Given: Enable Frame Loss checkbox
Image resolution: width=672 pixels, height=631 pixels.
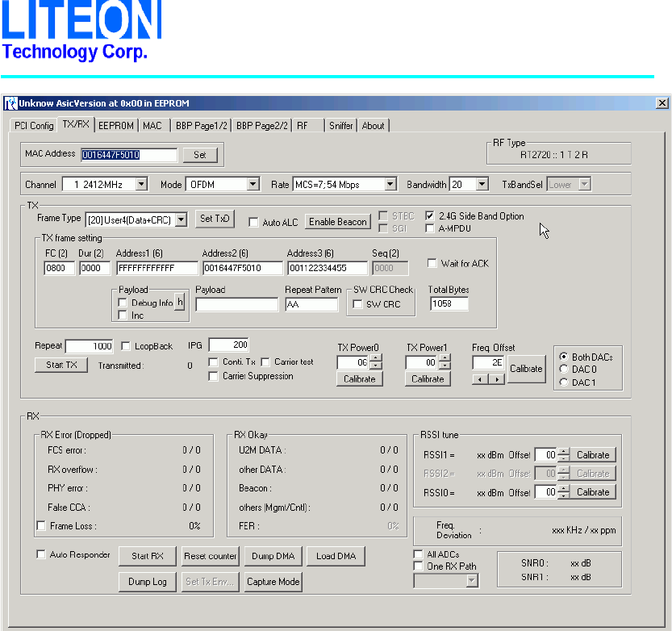Looking at the screenshot, I should (x=41, y=525).
